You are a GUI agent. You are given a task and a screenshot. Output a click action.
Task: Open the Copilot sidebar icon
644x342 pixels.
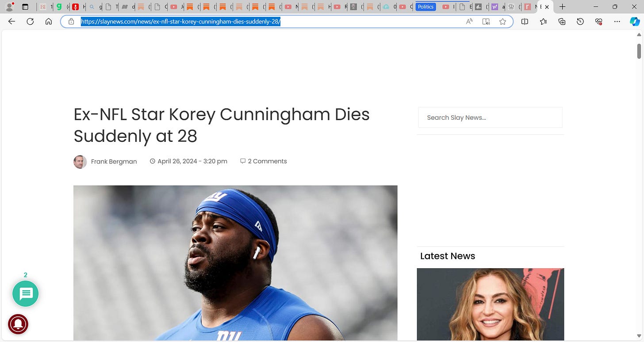coord(635,21)
